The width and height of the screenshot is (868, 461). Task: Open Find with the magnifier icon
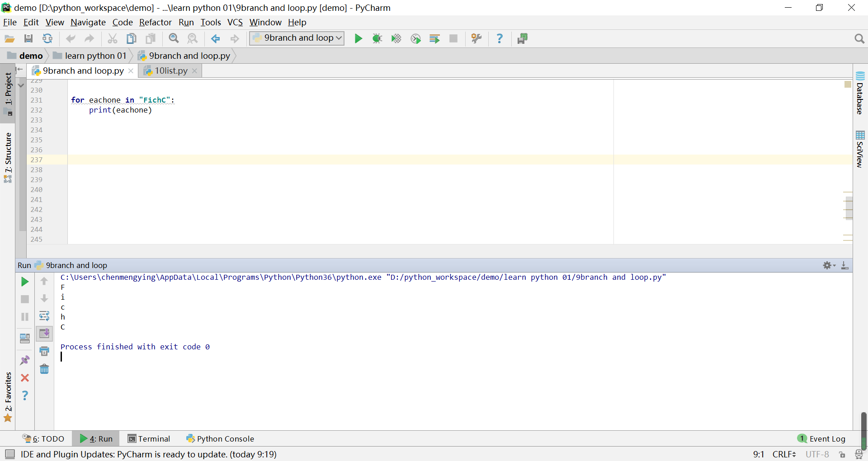174,39
